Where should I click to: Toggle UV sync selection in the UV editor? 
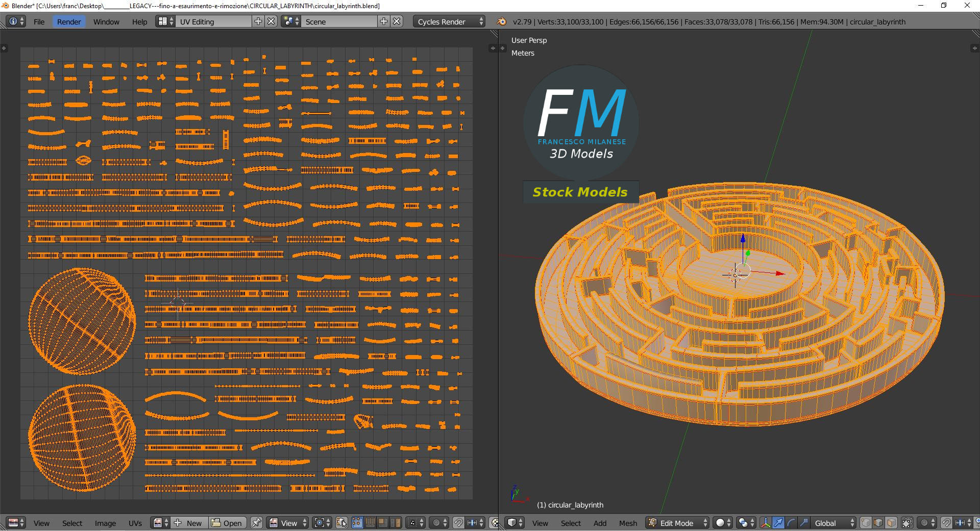coord(341,523)
